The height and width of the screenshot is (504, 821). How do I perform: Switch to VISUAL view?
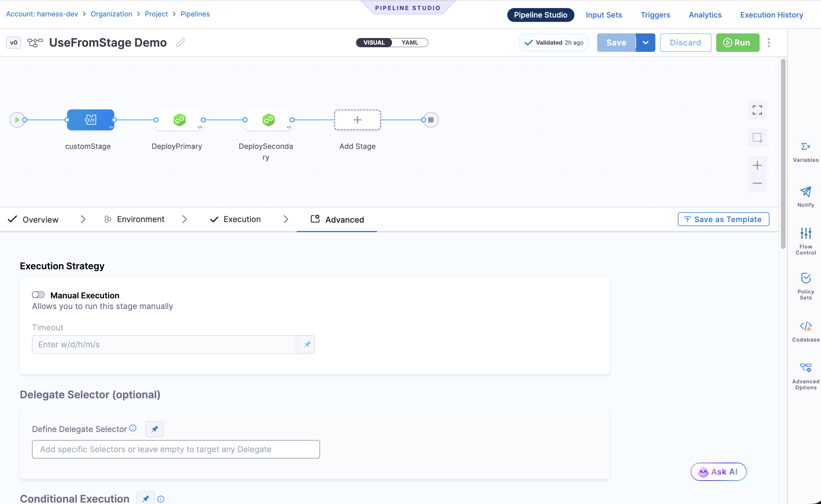(374, 43)
